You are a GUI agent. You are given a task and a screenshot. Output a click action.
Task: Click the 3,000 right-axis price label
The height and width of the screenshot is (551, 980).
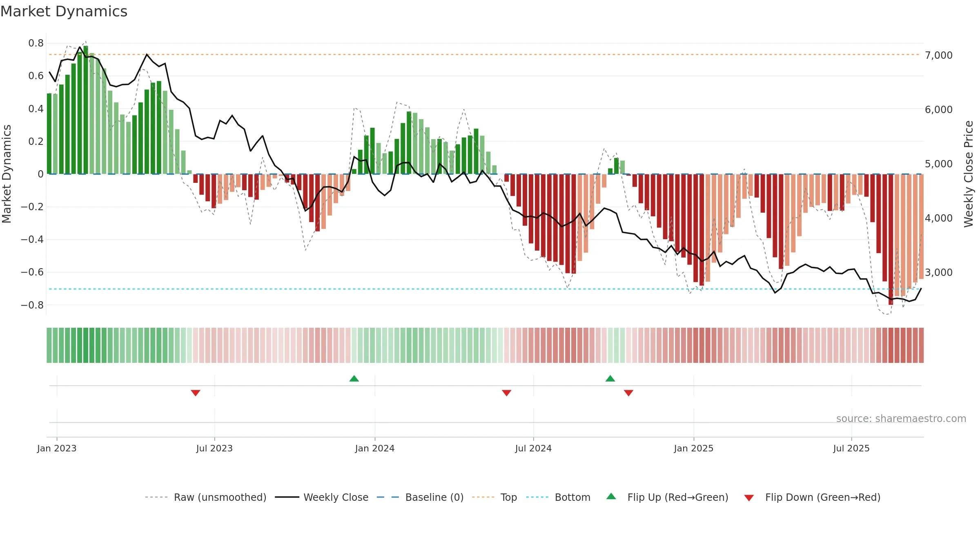coord(939,272)
